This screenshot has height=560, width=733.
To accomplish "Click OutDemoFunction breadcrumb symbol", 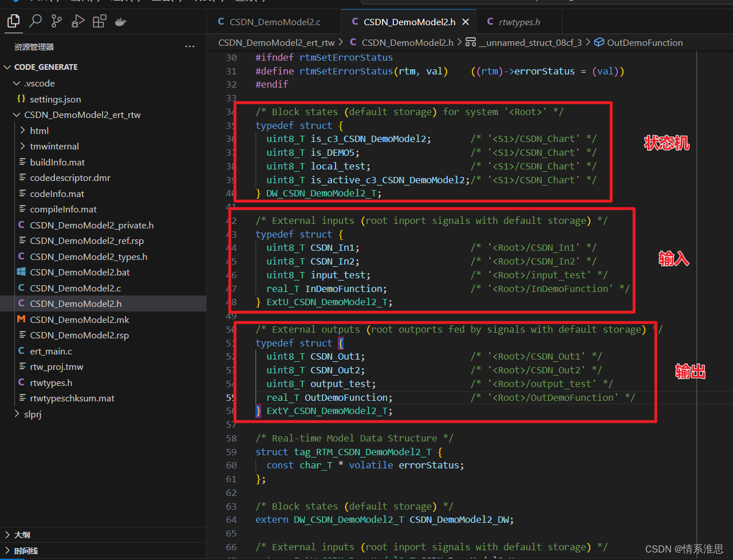I will [x=639, y=42].
